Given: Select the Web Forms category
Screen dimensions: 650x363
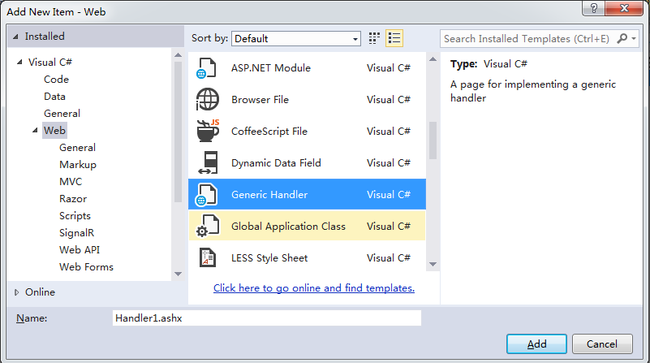Looking at the screenshot, I should [86, 267].
